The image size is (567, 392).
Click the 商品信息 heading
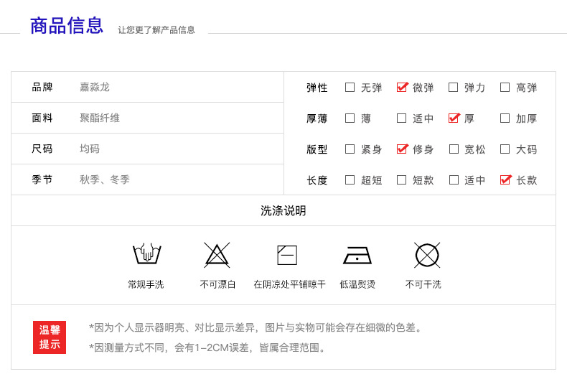pyautogui.click(x=67, y=26)
